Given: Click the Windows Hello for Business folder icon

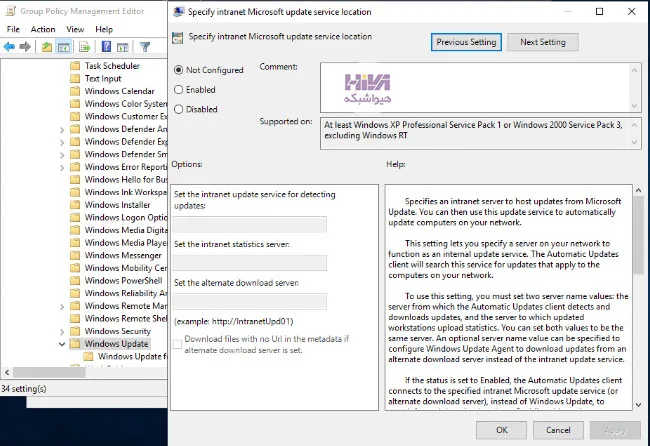Looking at the screenshot, I should coord(75,179).
